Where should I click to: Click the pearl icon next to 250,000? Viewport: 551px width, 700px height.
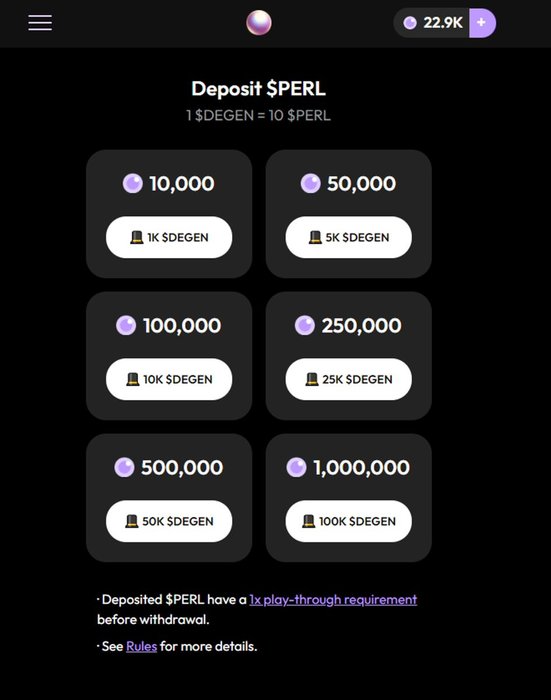(305, 325)
